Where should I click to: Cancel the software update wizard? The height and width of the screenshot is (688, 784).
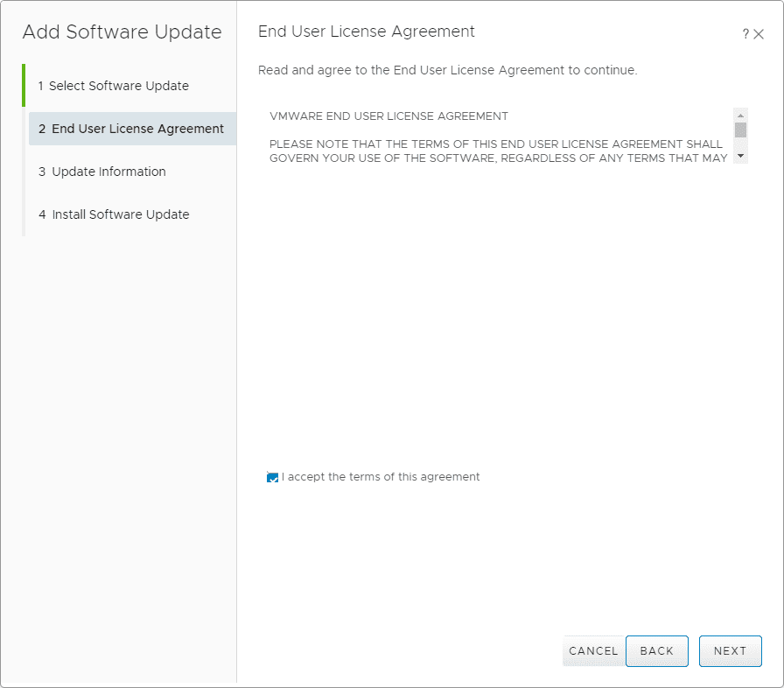[593, 650]
